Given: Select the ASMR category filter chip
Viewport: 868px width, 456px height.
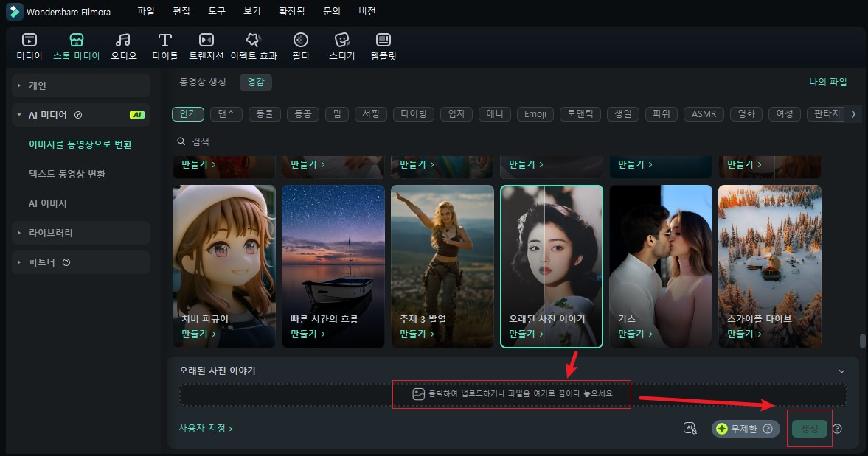Looking at the screenshot, I should pos(703,113).
